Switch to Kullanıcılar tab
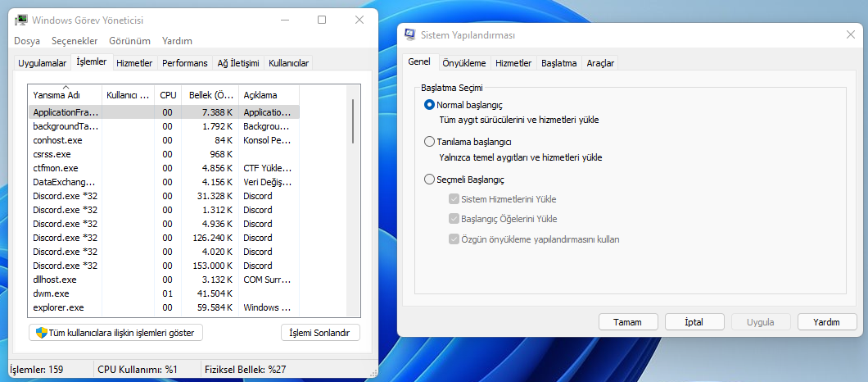868x382 pixels. coord(288,63)
